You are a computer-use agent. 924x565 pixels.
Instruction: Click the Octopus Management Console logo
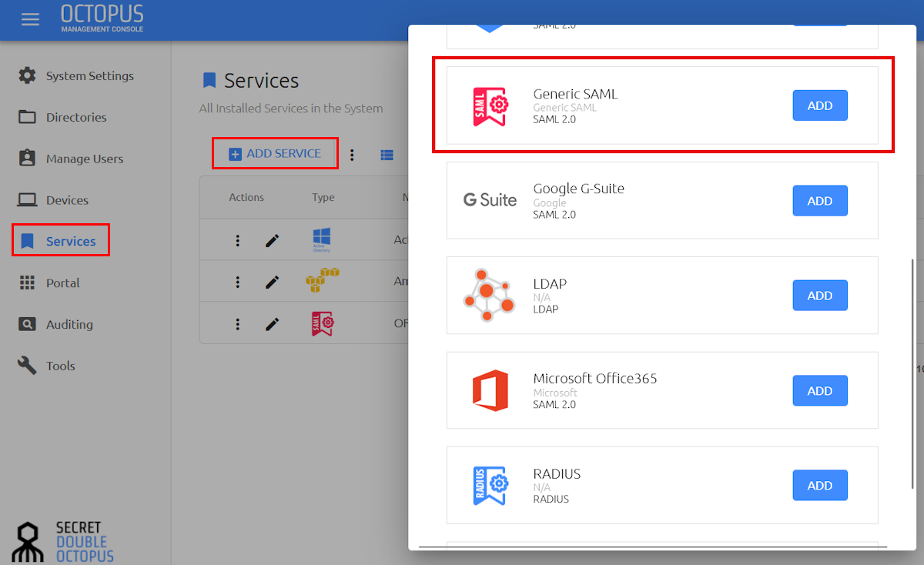(x=102, y=18)
